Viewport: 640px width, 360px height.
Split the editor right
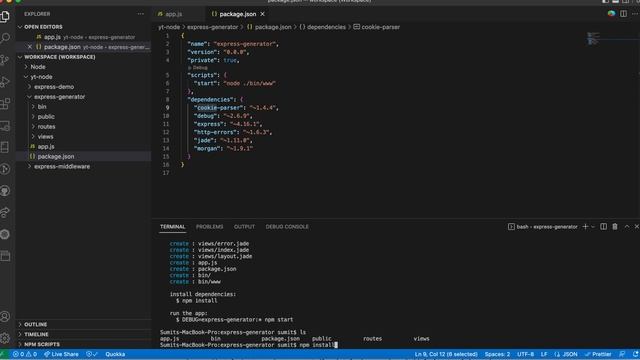pyautogui.click(x=623, y=14)
